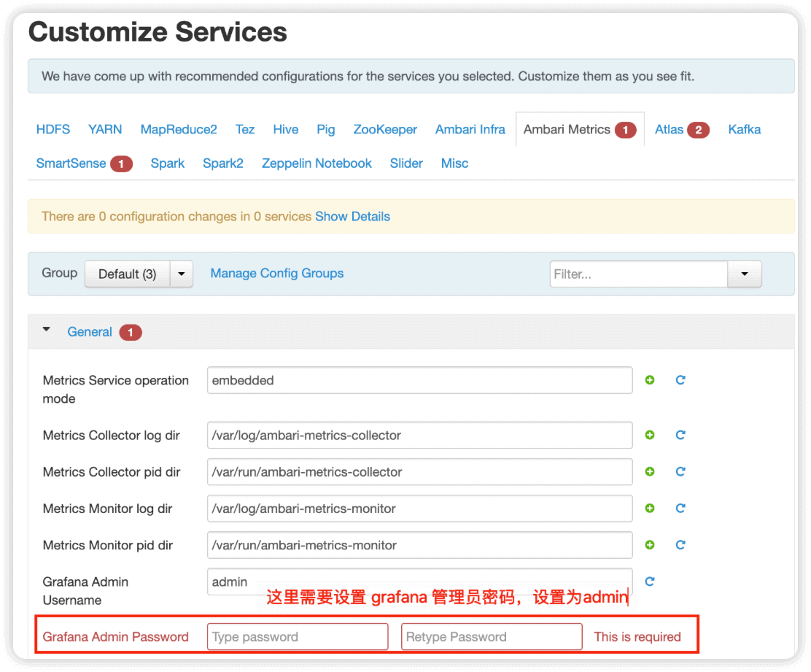Go to the SmartSense tab
This screenshot has height=672, width=811.
[71, 163]
